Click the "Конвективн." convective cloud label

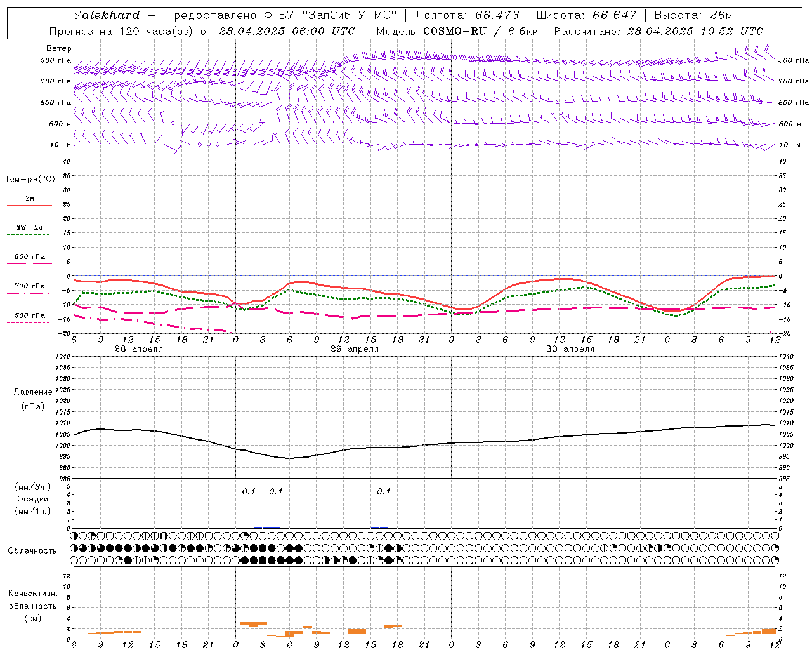32,594
